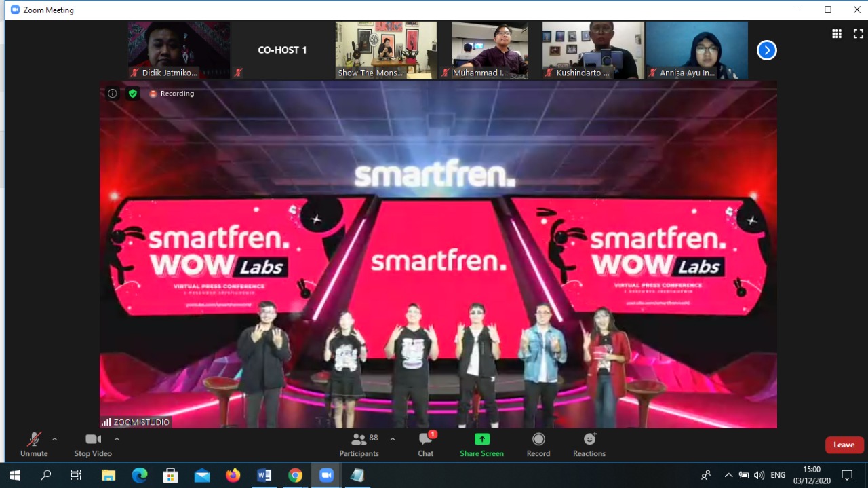Open File Explorer from taskbar

coord(108,475)
